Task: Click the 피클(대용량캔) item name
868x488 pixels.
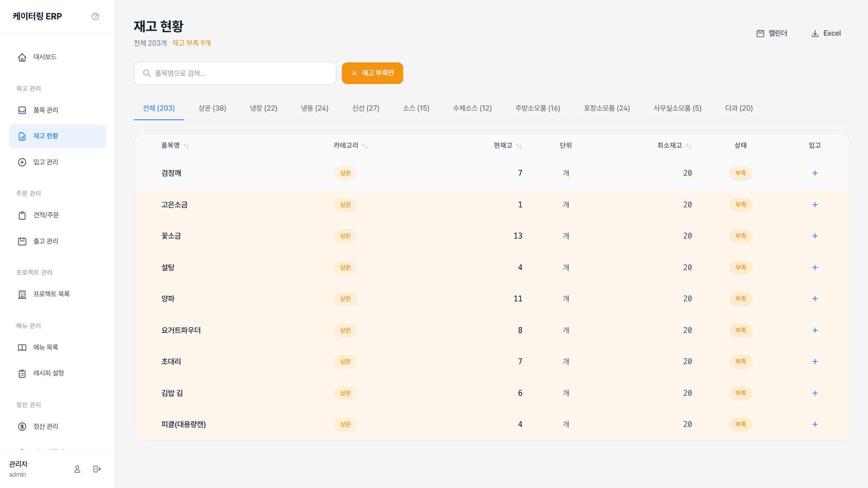Action: 184,424
